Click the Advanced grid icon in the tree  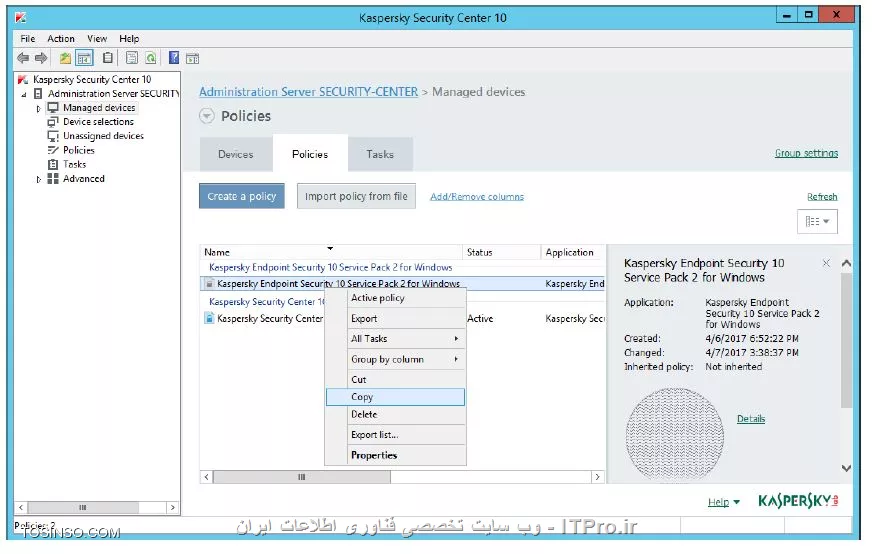(53, 179)
